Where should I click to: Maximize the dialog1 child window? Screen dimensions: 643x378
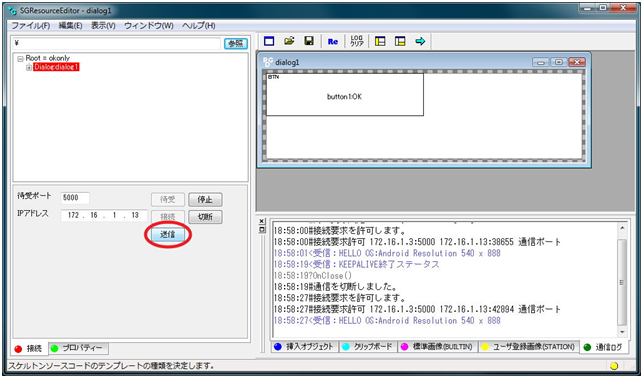point(559,62)
